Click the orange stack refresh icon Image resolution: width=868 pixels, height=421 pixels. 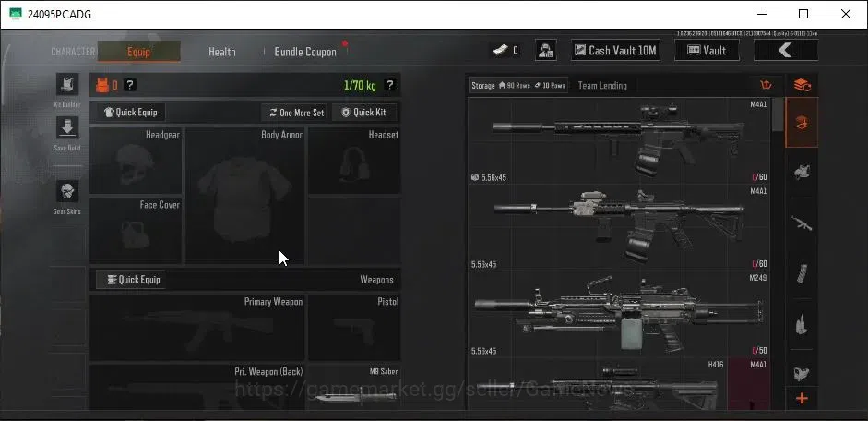click(803, 85)
